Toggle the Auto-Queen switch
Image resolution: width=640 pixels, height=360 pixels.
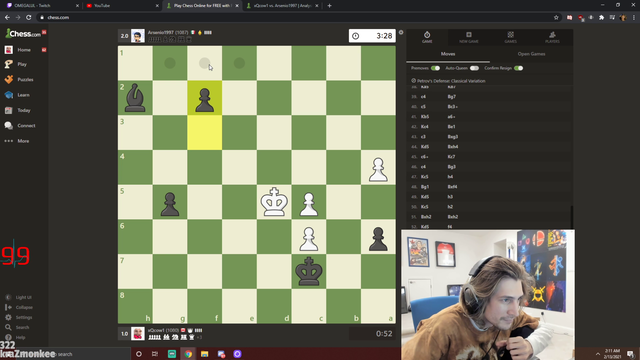474,68
